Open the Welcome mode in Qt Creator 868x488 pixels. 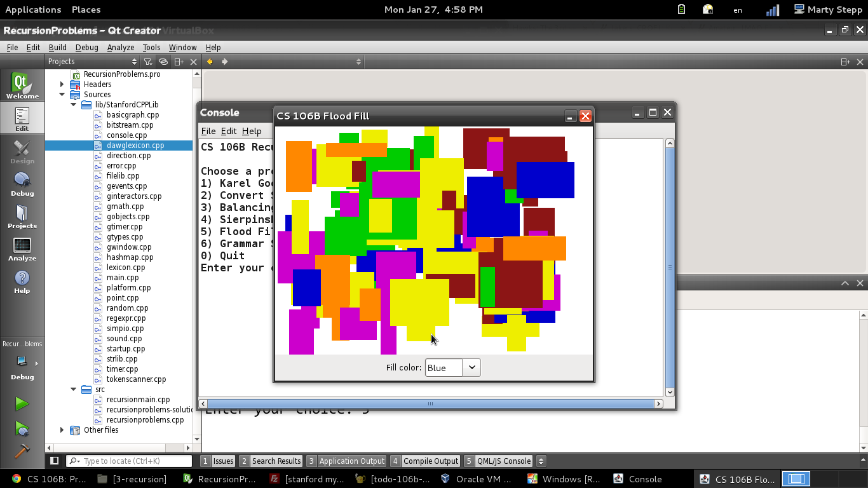point(22,86)
